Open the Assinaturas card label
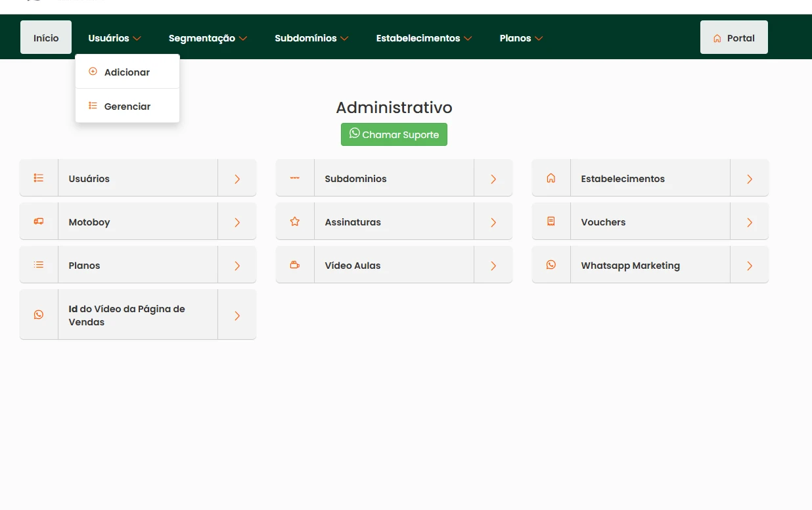The image size is (812, 510). (353, 222)
